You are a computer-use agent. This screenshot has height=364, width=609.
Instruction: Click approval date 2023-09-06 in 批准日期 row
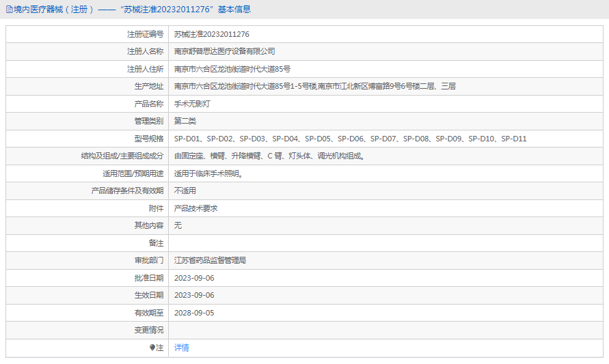pyautogui.click(x=194, y=278)
